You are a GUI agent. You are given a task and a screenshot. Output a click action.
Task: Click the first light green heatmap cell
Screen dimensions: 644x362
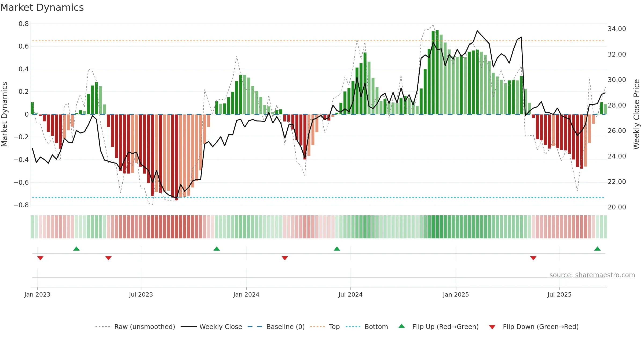(x=32, y=227)
